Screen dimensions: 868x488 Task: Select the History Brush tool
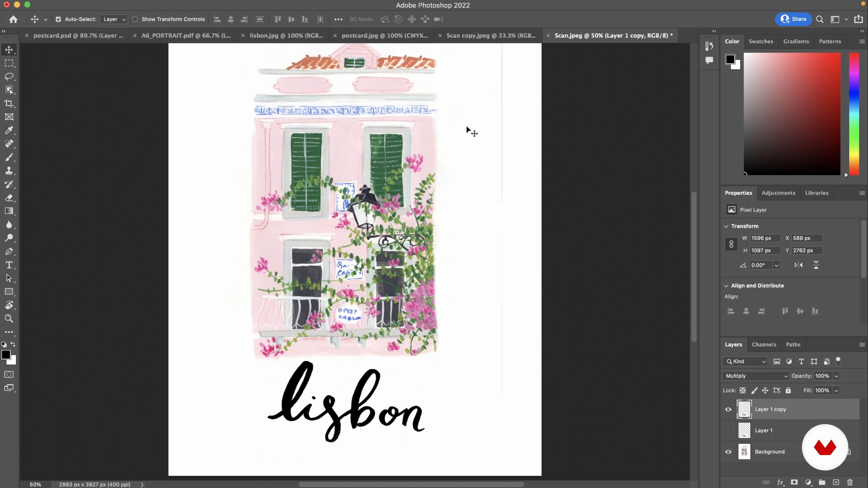coord(9,185)
